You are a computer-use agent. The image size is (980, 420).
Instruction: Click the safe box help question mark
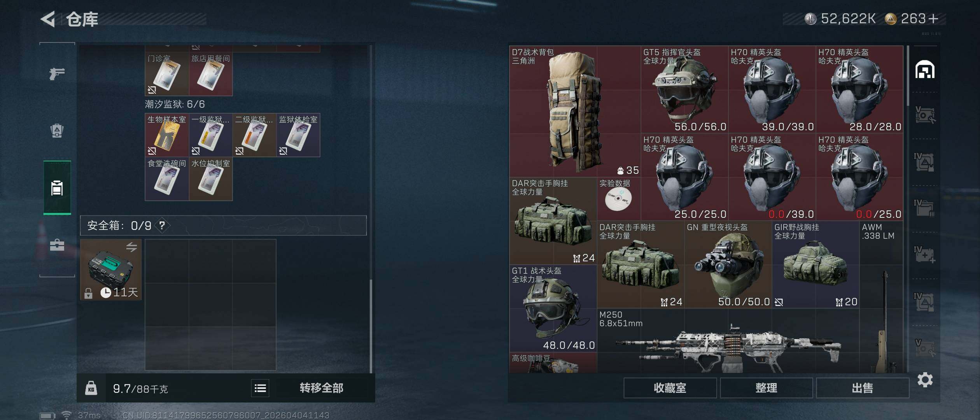pyautogui.click(x=162, y=226)
